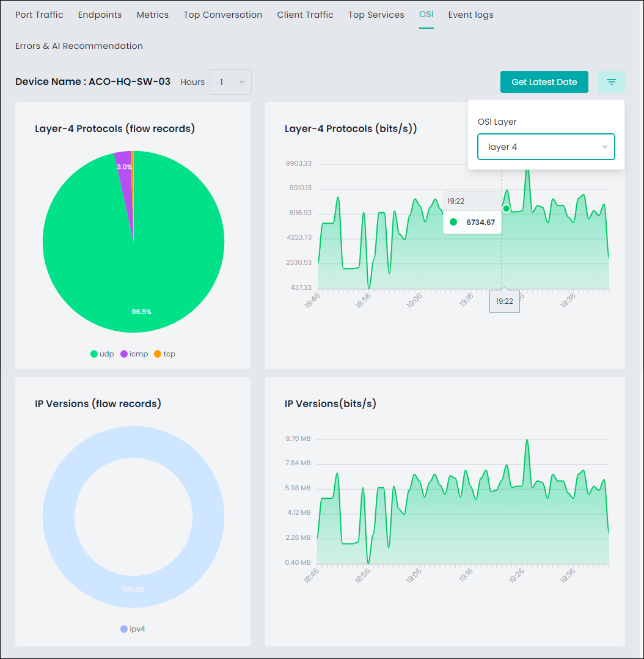Select Top Services tab
Screen dimensions: 644x659
click(x=376, y=15)
